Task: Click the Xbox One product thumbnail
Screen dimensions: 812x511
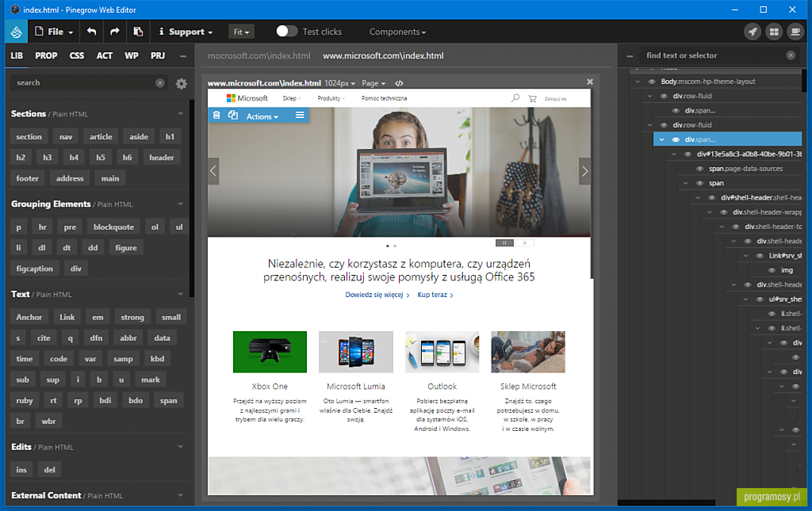Action: [270, 352]
